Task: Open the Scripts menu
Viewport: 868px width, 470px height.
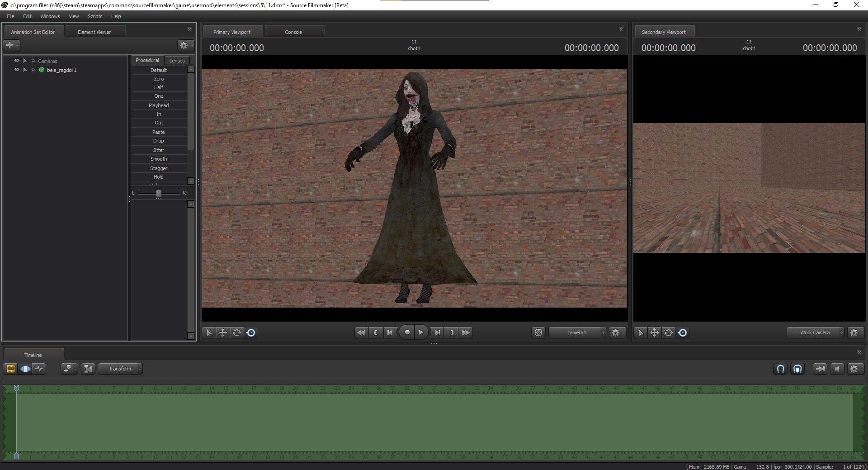Action: 95,16
